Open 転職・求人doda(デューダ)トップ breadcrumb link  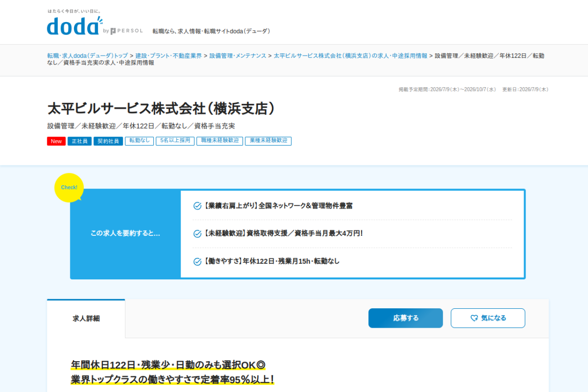(x=87, y=56)
